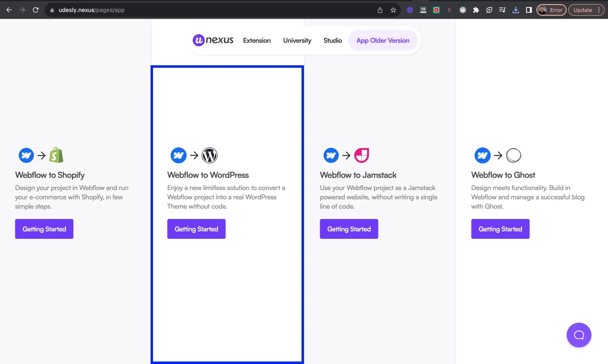Click the Webflow to Ghost heading
This screenshot has height=364, width=608.
[503, 175]
